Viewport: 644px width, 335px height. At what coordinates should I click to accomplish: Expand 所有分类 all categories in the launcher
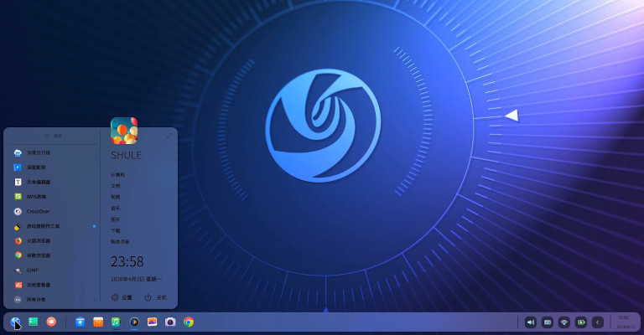click(52, 300)
